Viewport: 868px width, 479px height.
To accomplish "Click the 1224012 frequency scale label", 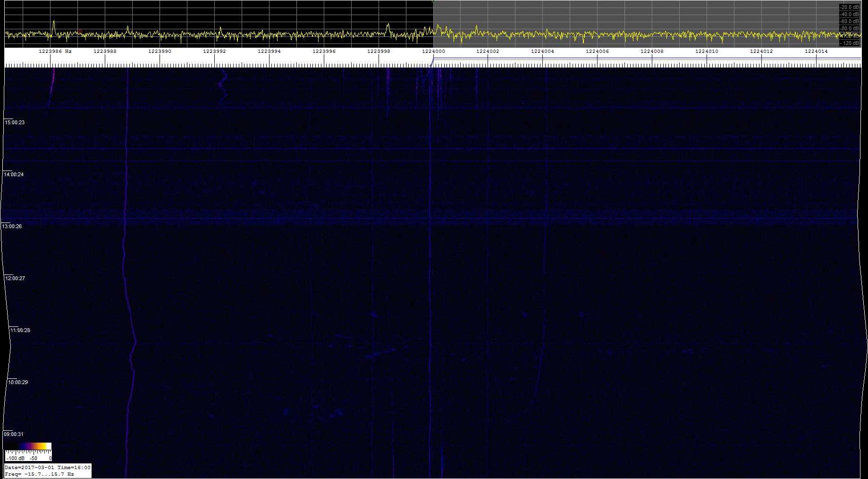I will (x=761, y=51).
